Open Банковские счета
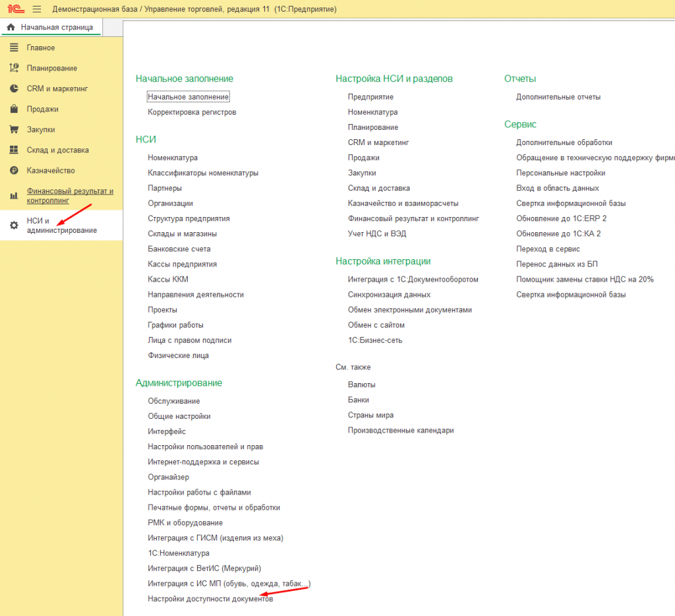The width and height of the screenshot is (675, 616). point(179,249)
